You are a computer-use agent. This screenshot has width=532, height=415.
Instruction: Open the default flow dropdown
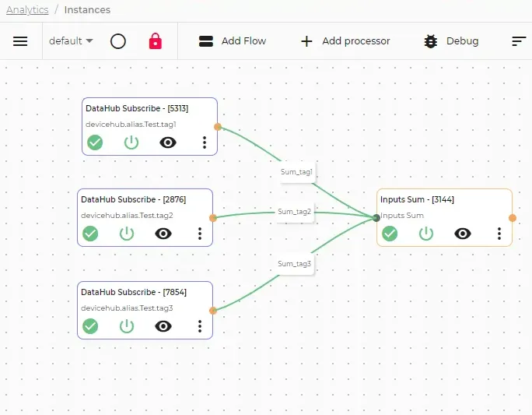71,41
